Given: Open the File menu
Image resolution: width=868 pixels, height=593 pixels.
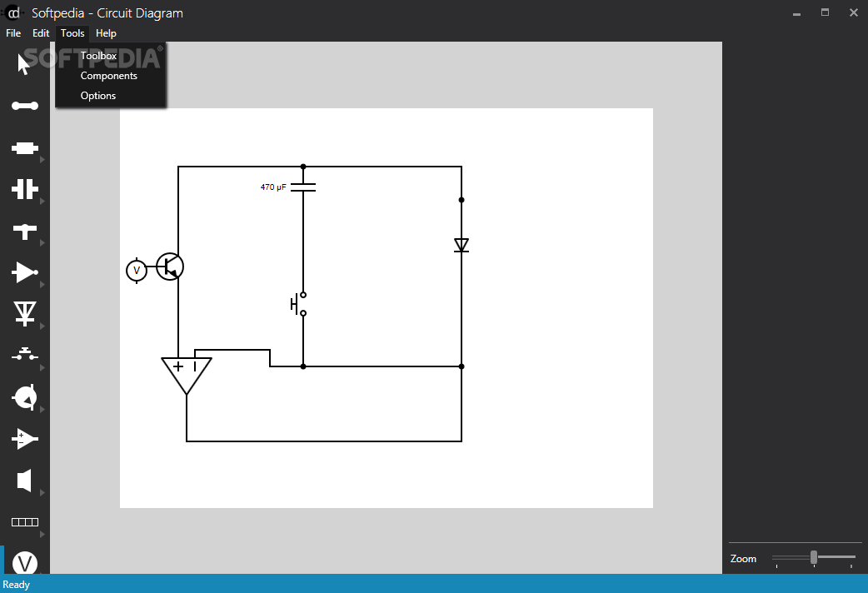Looking at the screenshot, I should [x=13, y=33].
